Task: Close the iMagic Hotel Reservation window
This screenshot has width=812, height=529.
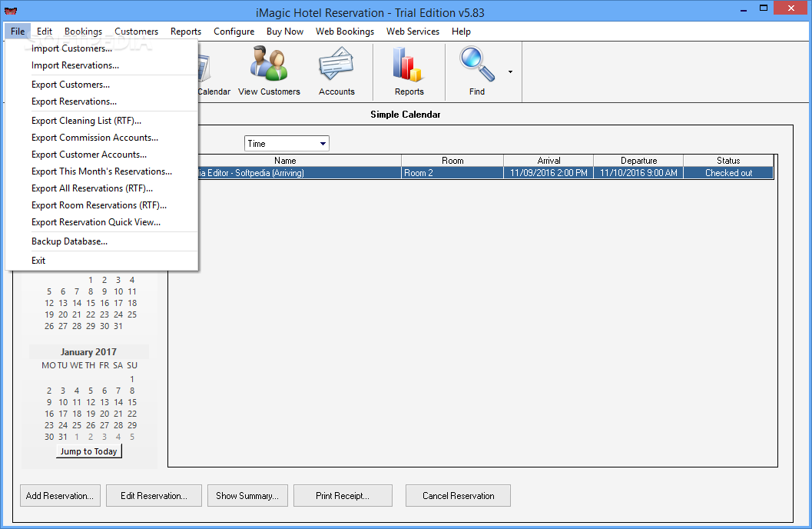Action: pyautogui.click(x=791, y=8)
